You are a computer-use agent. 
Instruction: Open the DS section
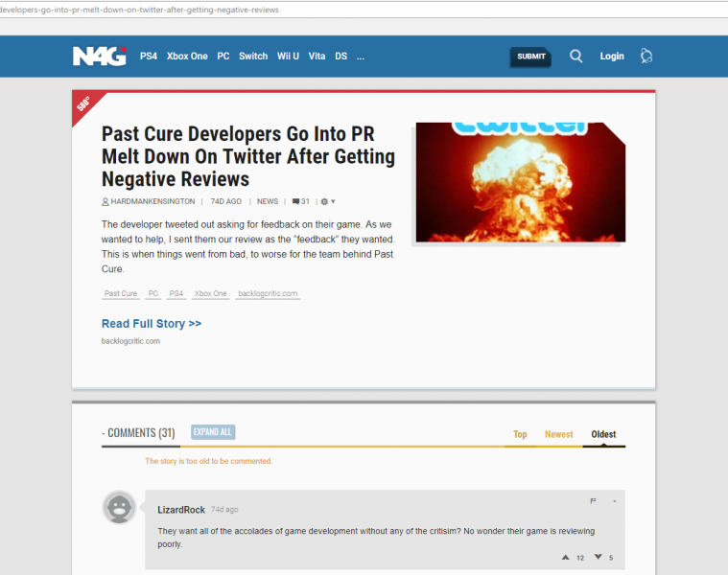click(x=341, y=57)
